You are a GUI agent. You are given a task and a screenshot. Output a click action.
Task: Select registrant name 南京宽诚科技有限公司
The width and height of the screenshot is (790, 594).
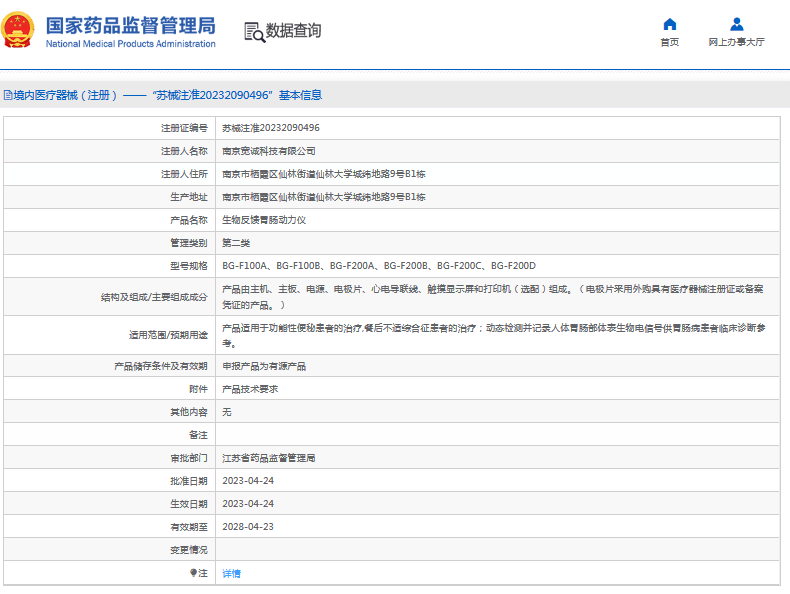pyautogui.click(x=269, y=151)
